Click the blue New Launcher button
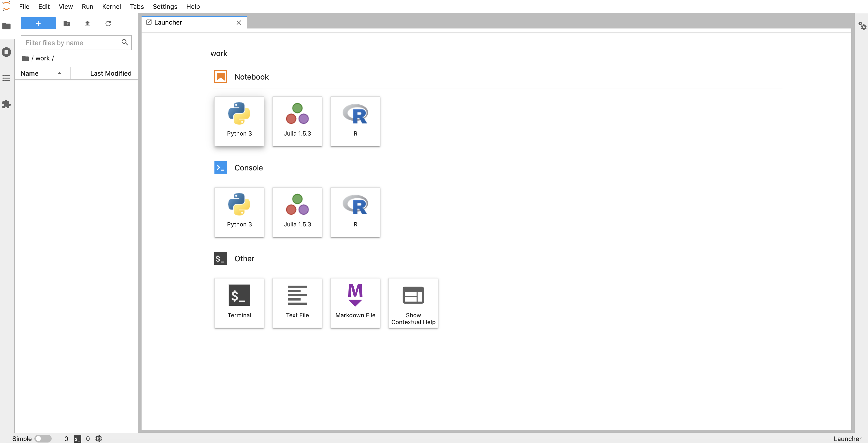This screenshot has height=443, width=868. (x=38, y=23)
